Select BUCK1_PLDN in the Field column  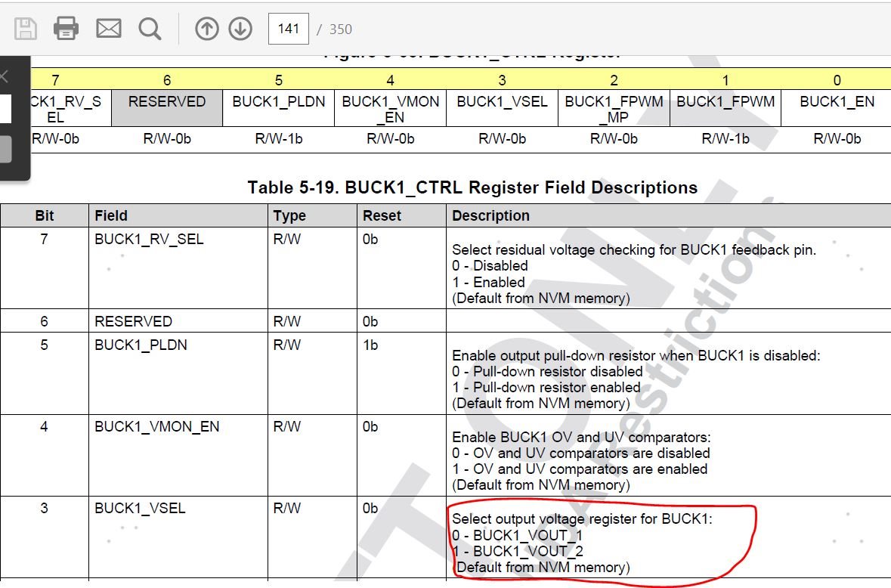[141, 345]
